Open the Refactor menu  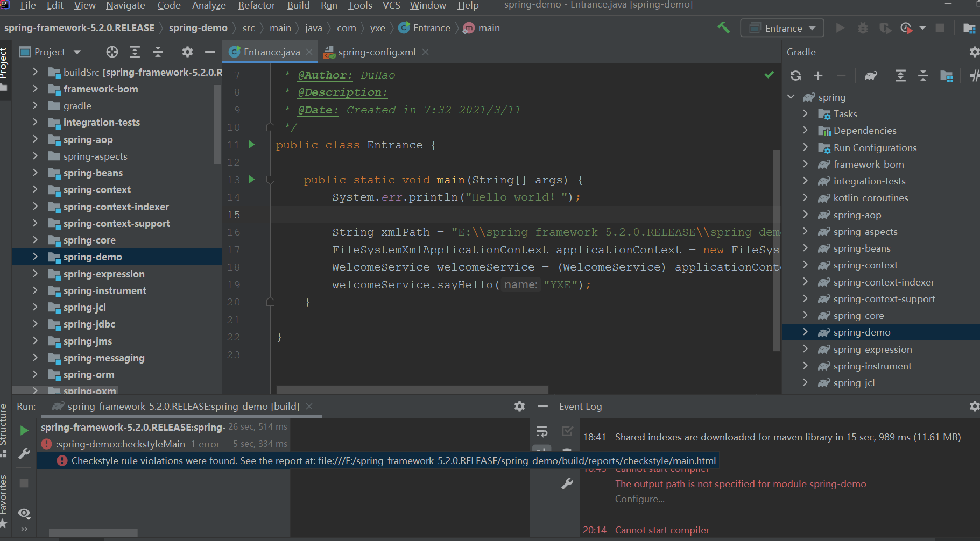click(257, 5)
